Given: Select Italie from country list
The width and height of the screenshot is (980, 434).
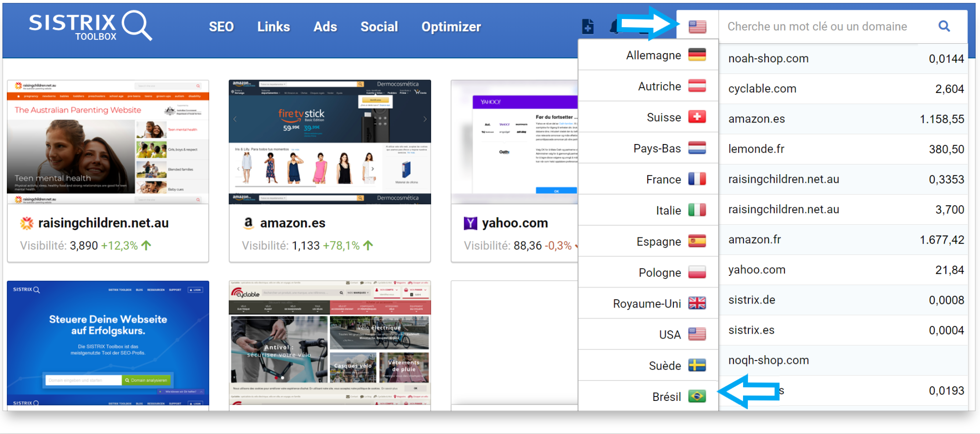Looking at the screenshot, I should 648,211.
